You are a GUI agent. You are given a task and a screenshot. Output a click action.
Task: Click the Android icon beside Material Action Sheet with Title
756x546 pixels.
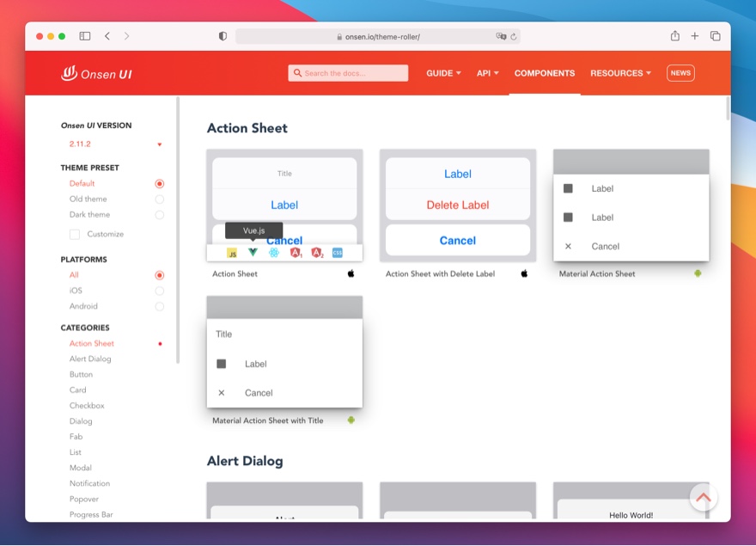[351, 420]
